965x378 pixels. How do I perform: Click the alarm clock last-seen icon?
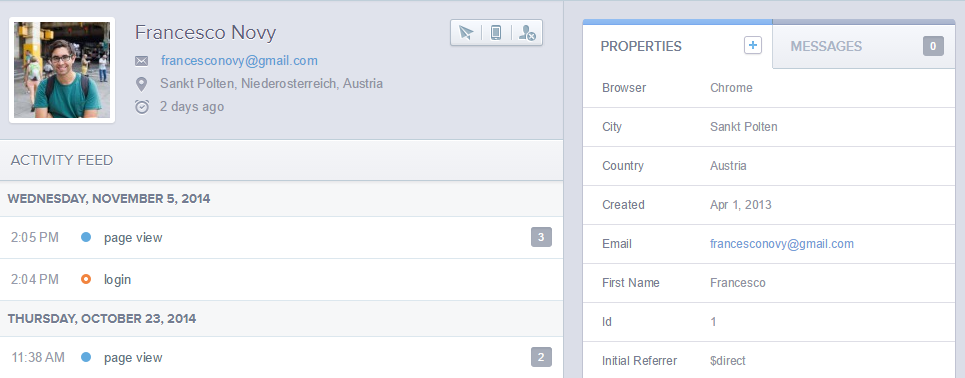coord(142,107)
